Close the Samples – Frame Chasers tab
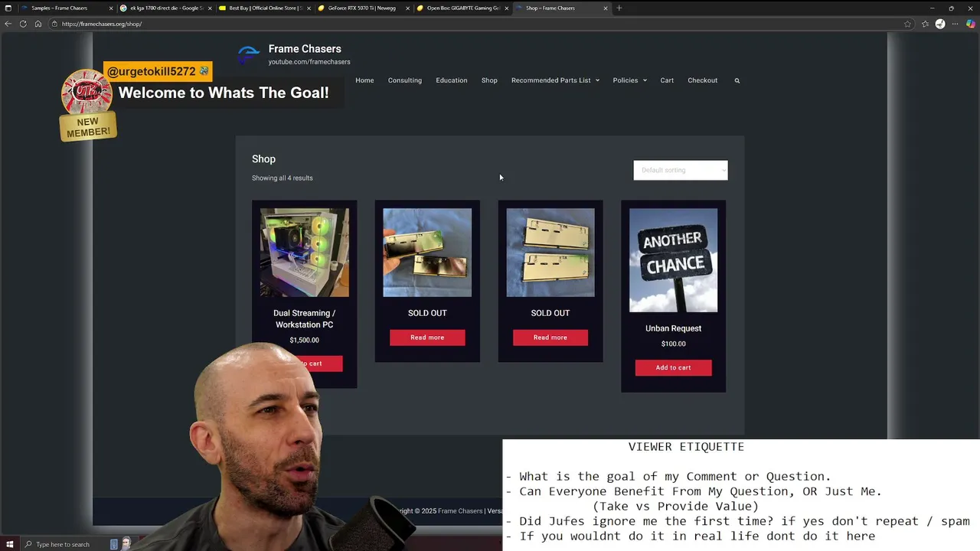 111,8
